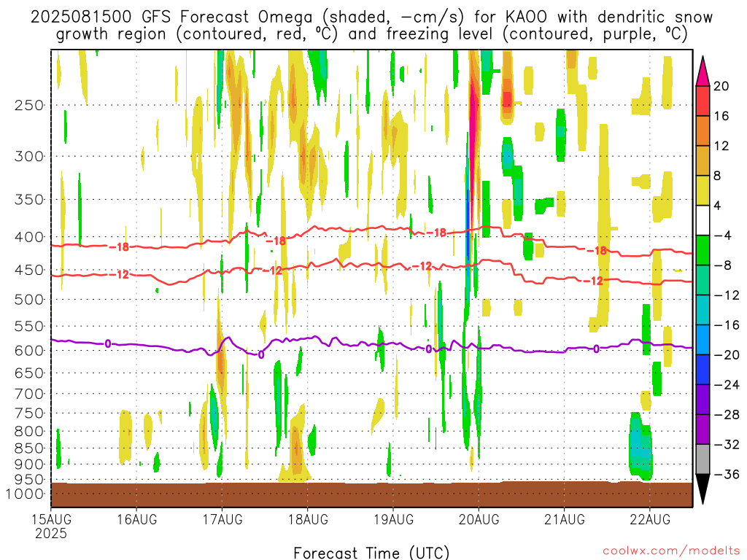Click the 750 pressure level label
This screenshot has height=560, width=747.
click(29, 413)
